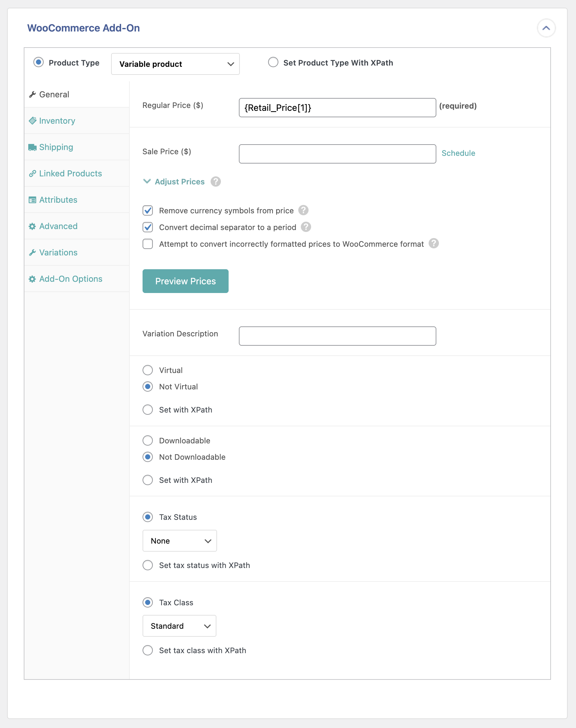This screenshot has width=576, height=728.
Task: Click the Shipping truck icon
Action: [32, 147]
